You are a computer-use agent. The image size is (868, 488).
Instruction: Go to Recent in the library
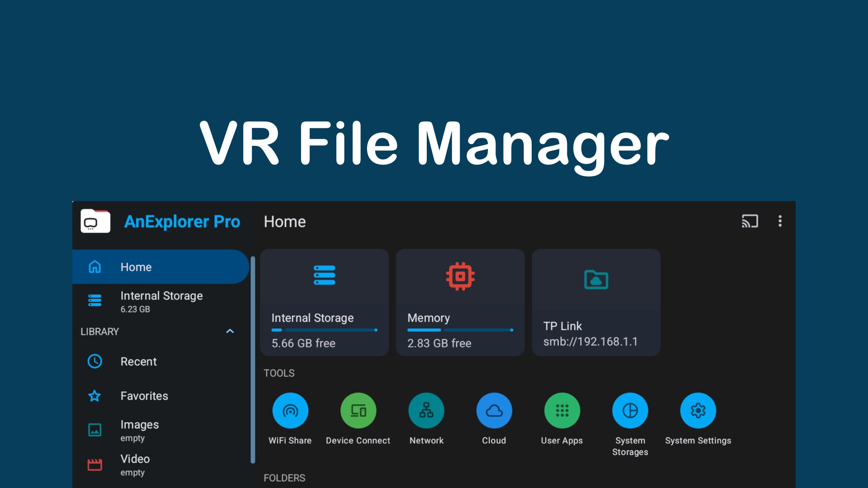click(x=138, y=361)
